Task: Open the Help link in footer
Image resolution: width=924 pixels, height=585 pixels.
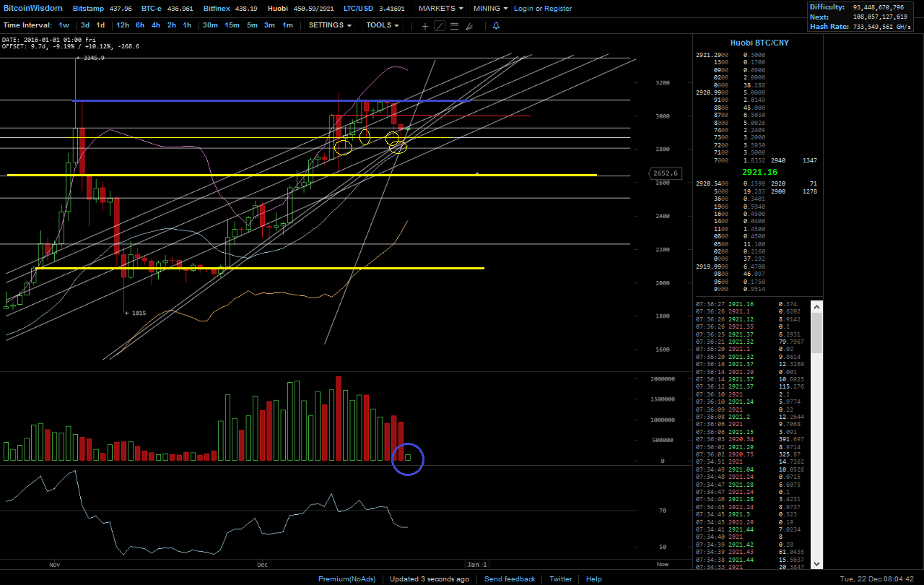Action: tap(594, 578)
